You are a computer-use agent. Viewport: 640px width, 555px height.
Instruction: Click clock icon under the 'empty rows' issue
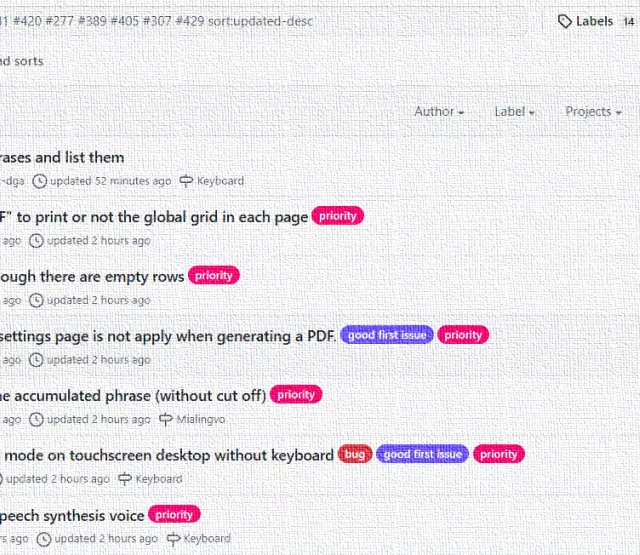(x=37, y=300)
